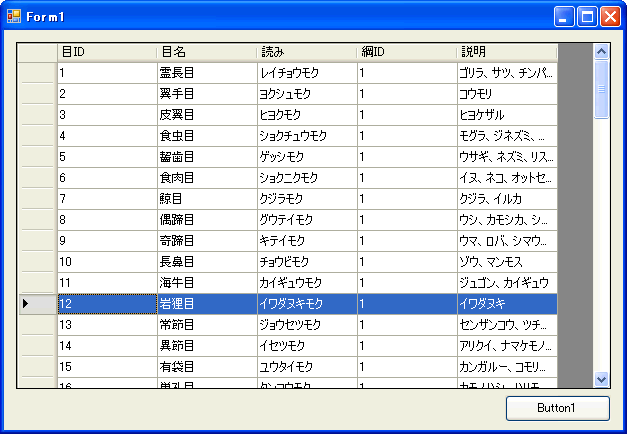
Task: Select the 霊長目 cell
Action: point(207,73)
